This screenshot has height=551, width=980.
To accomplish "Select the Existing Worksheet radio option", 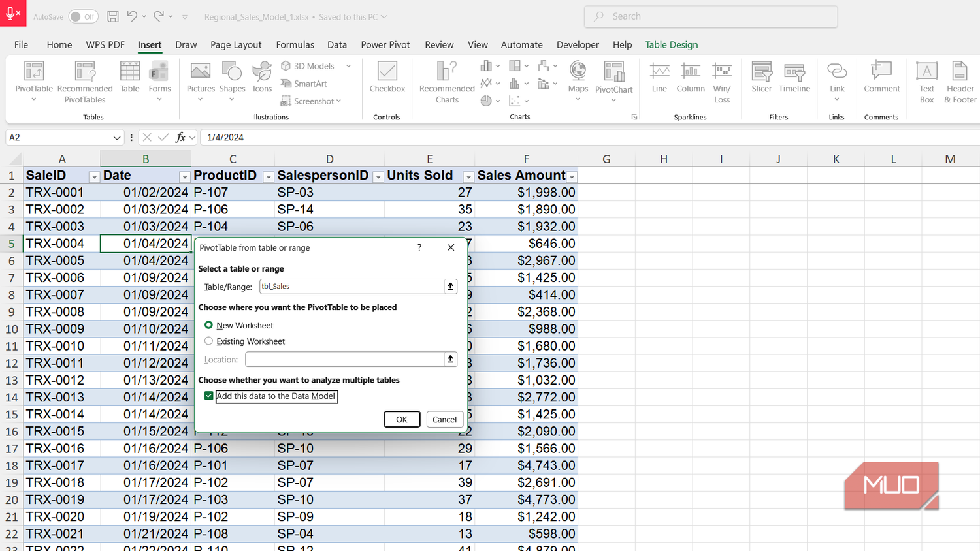I will point(208,341).
